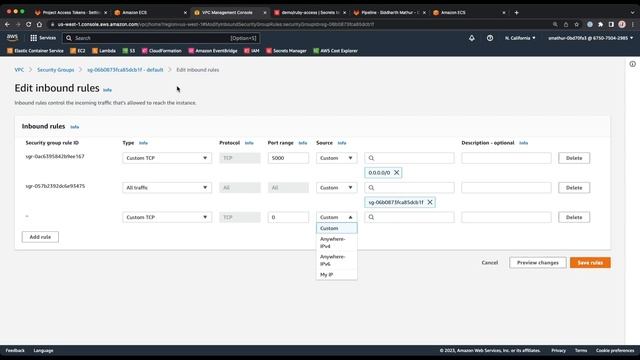Screen dimensions: 640x360
Task: Click the browser home icon
Action: (39, 24)
